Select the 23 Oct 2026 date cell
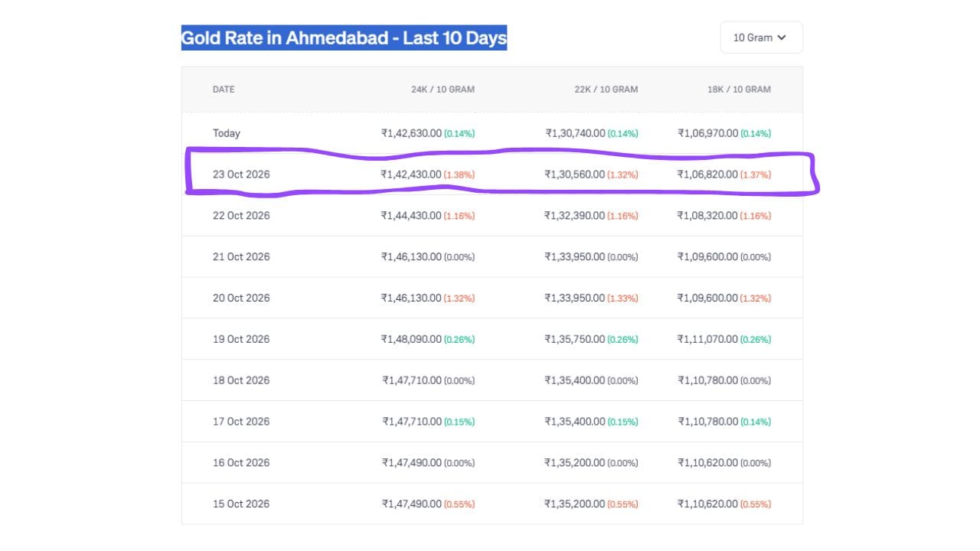Image resolution: width=980 pixels, height=551 pixels. tap(241, 174)
